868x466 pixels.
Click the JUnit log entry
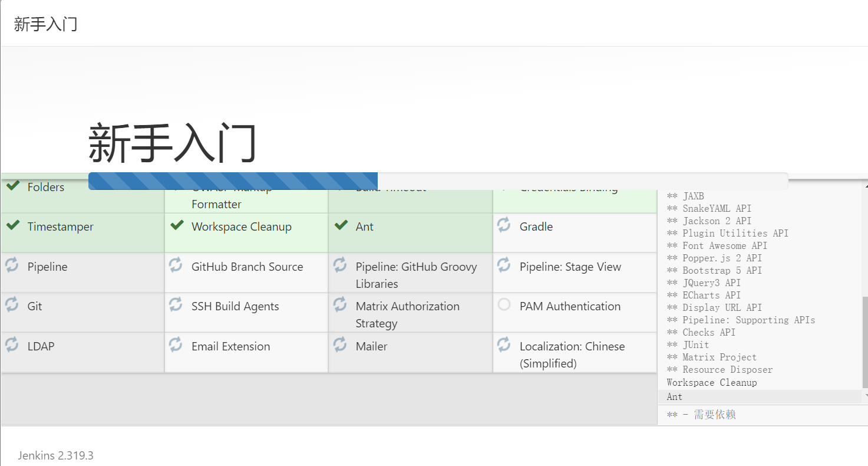pyautogui.click(x=688, y=344)
